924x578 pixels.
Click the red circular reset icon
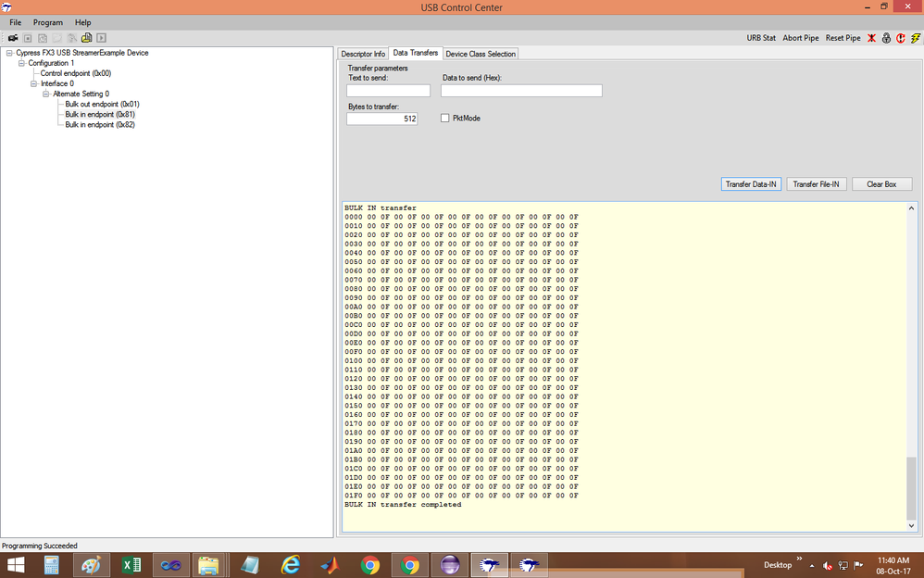coord(900,38)
